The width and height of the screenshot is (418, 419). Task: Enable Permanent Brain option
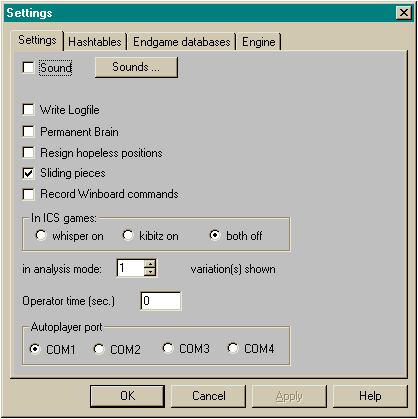(x=28, y=132)
